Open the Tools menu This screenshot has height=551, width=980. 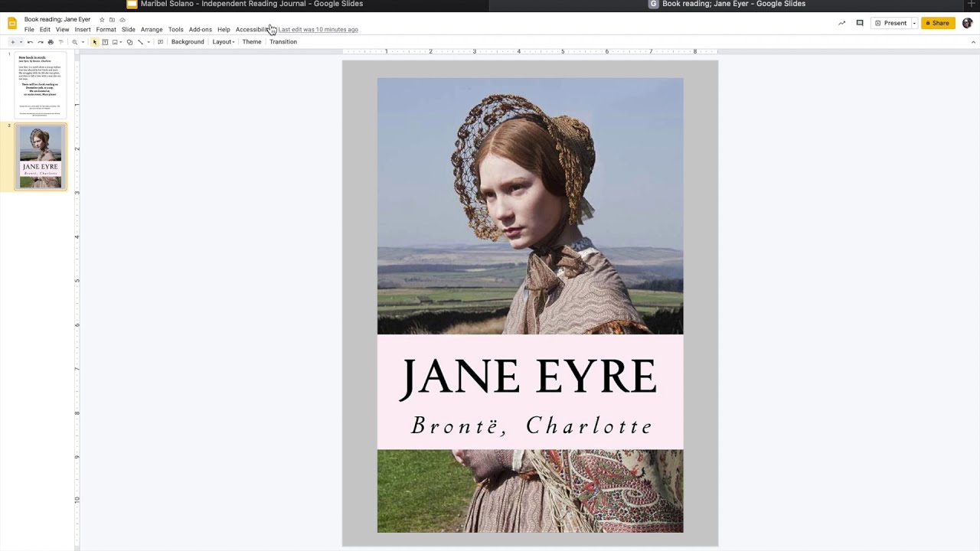point(175,30)
